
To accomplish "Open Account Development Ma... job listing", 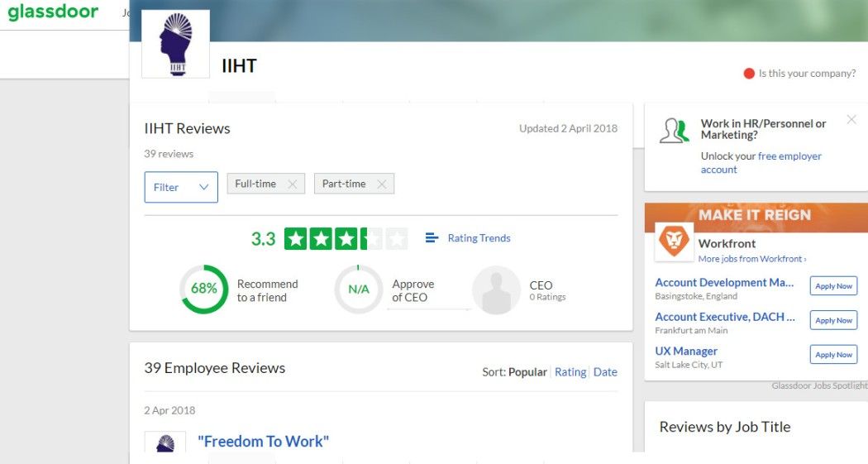I will point(724,282).
